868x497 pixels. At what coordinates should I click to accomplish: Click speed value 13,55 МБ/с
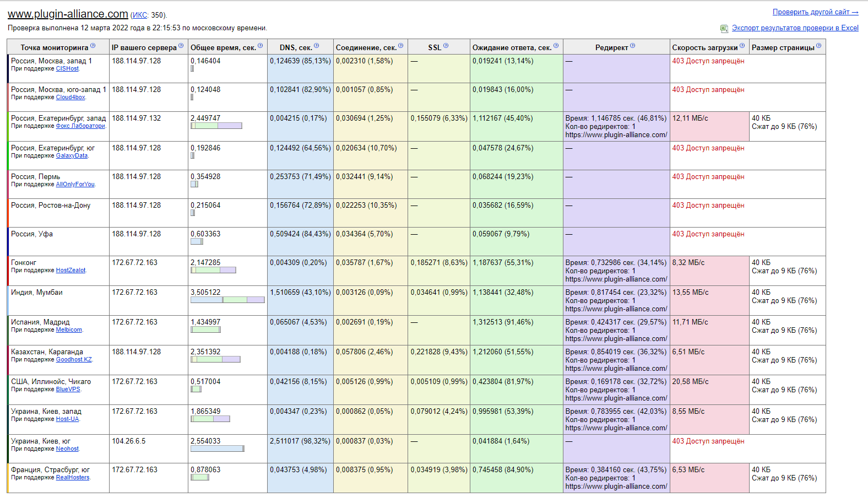[x=690, y=292]
